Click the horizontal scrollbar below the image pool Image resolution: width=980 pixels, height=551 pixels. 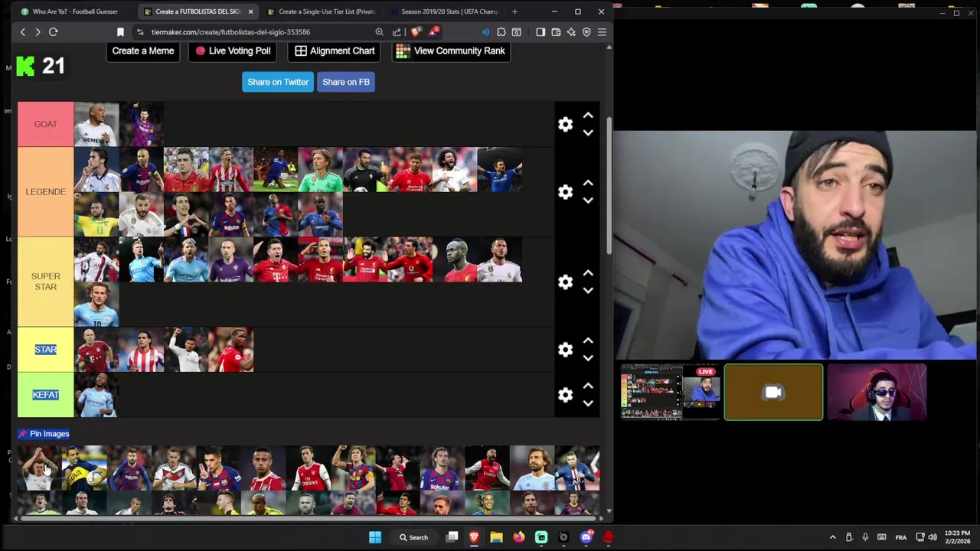306,518
